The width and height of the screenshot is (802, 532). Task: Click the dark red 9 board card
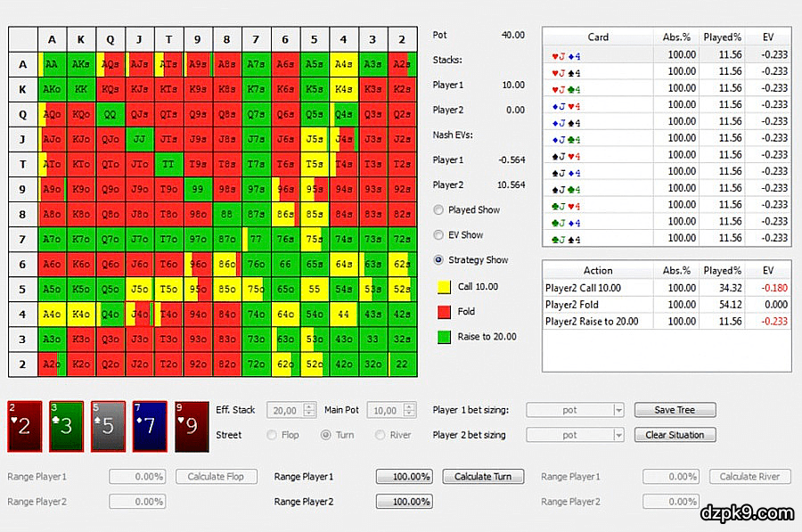click(x=192, y=425)
